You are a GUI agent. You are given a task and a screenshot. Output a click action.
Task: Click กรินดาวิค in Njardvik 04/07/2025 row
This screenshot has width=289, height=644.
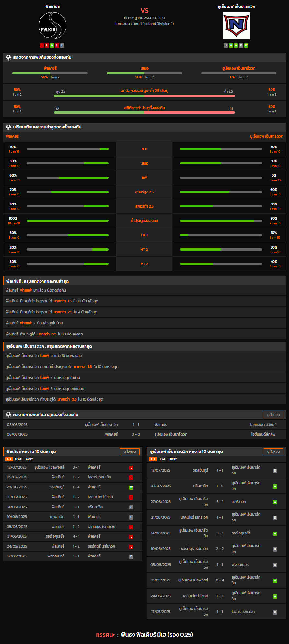(201, 486)
